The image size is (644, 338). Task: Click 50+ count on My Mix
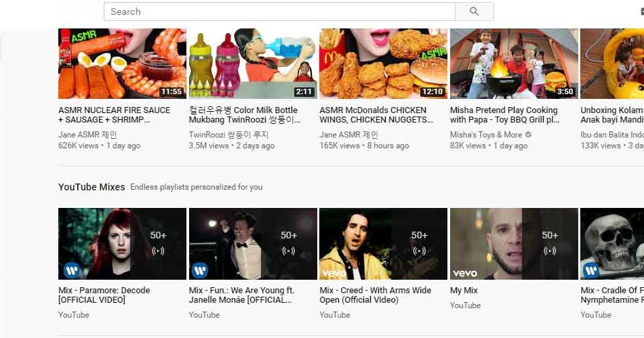pyautogui.click(x=550, y=236)
